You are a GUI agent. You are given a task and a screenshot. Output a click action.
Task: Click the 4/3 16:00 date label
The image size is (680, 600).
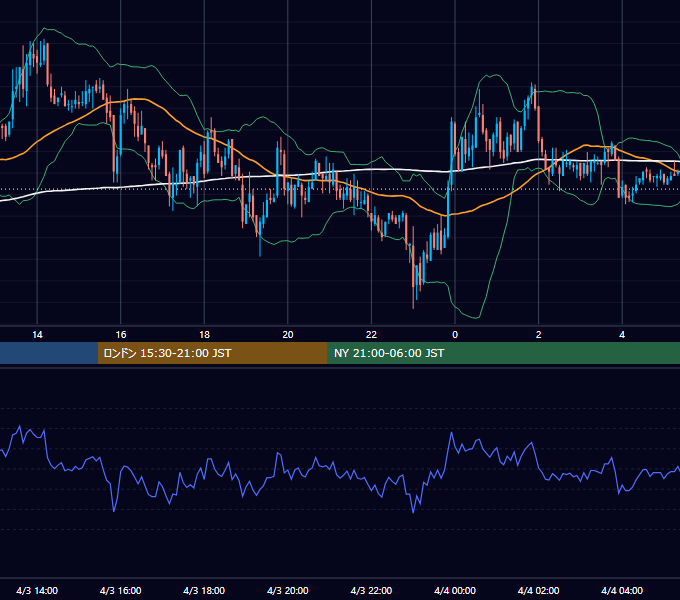point(121,590)
